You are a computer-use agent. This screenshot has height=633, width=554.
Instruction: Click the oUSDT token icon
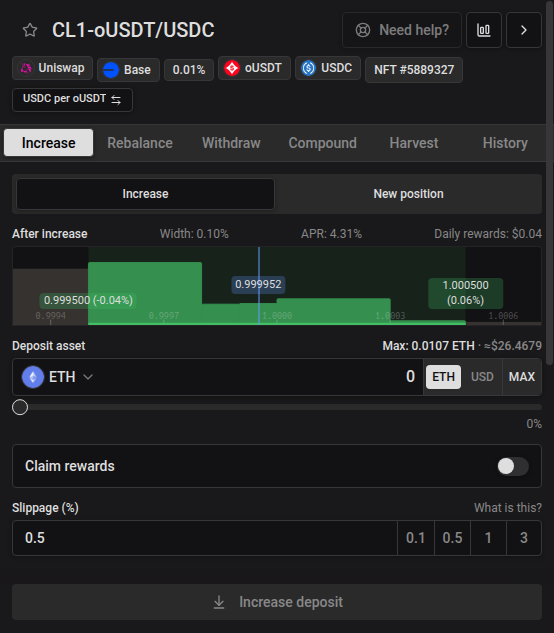click(232, 68)
